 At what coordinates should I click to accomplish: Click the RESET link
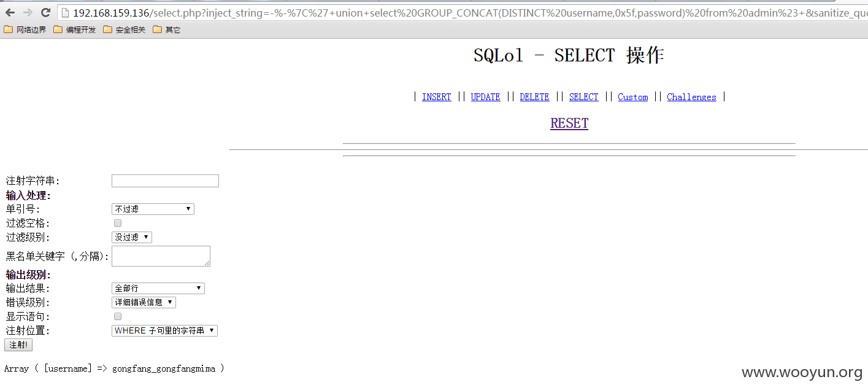coord(569,123)
